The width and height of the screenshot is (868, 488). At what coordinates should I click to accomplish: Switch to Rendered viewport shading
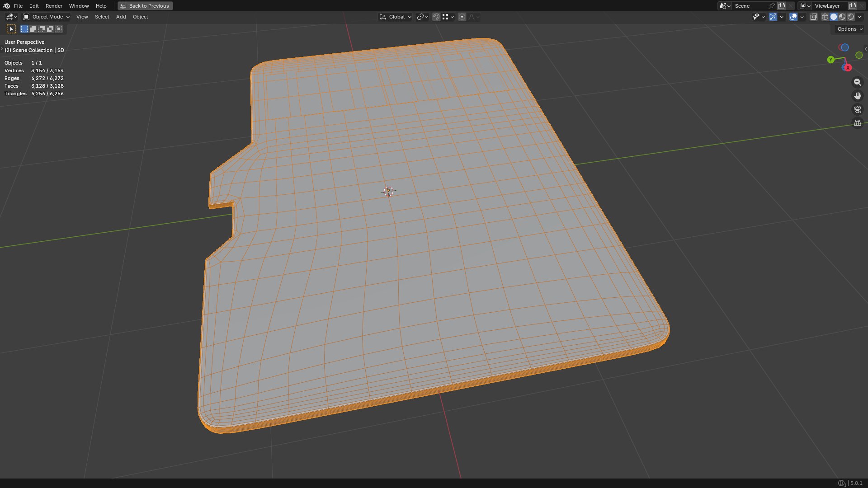coord(851,17)
